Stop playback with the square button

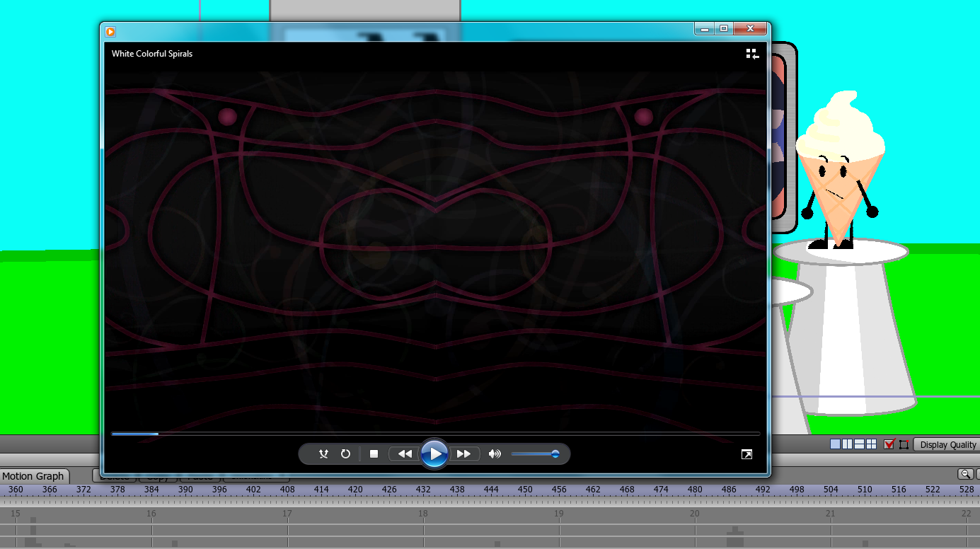coord(374,454)
